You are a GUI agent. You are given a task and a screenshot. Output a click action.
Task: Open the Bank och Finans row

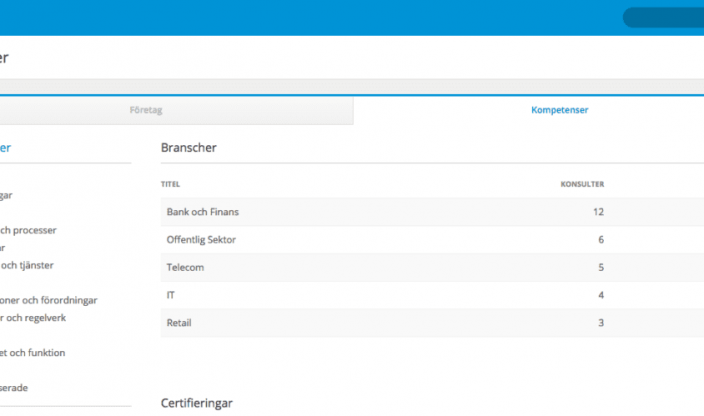tap(202, 212)
